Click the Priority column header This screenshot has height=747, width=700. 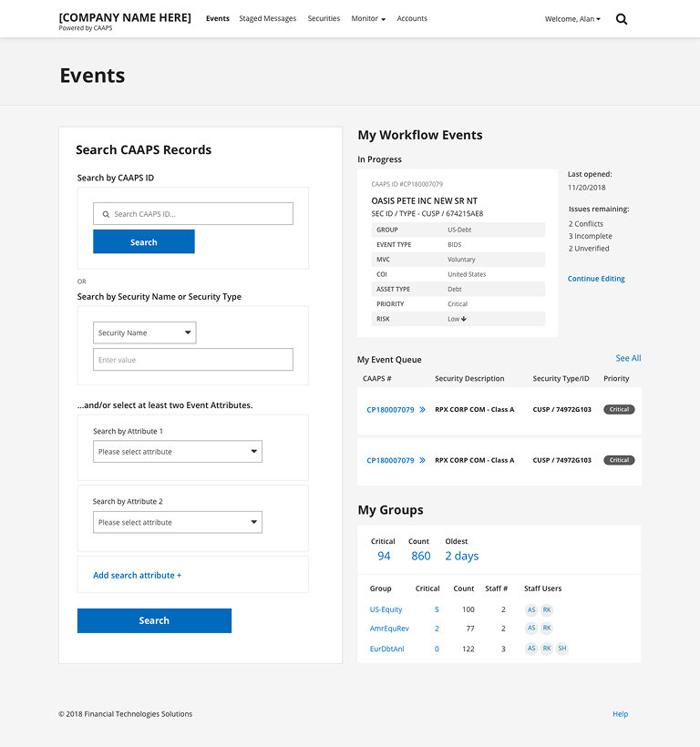point(616,378)
